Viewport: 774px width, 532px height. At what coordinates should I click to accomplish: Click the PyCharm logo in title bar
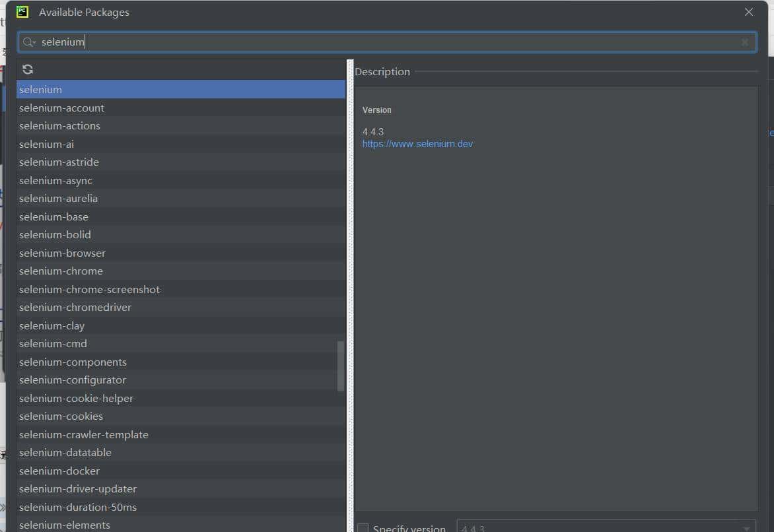[x=22, y=12]
